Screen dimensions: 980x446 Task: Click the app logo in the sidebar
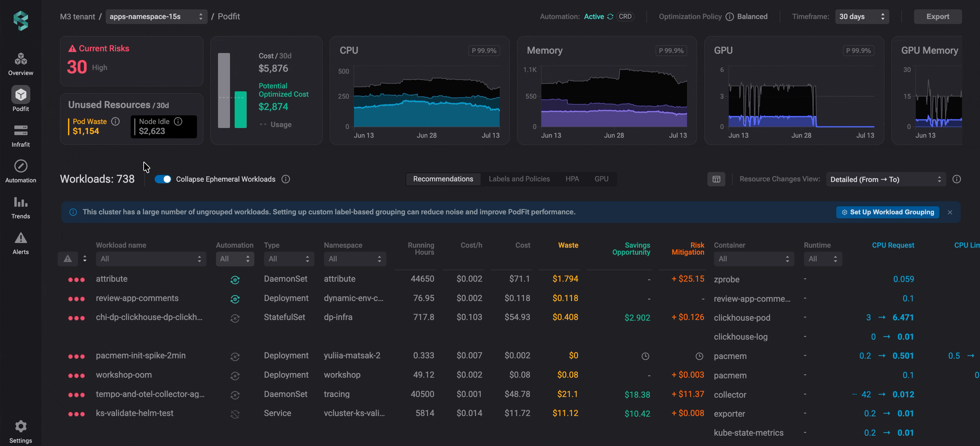[x=21, y=20]
